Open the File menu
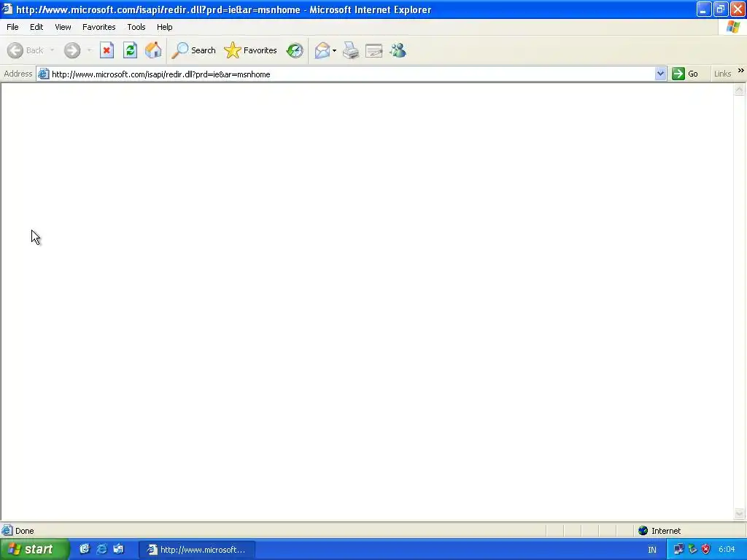This screenshot has height=560, width=747. point(12,27)
